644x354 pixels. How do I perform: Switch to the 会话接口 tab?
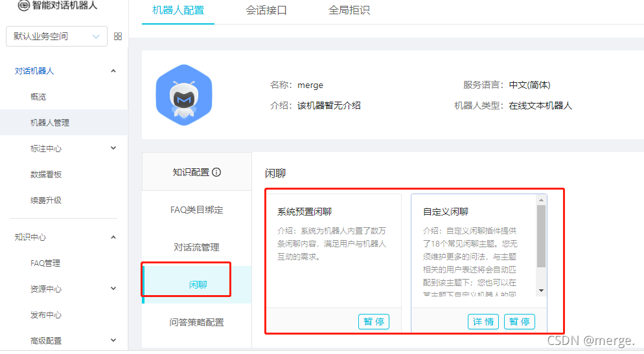266,10
